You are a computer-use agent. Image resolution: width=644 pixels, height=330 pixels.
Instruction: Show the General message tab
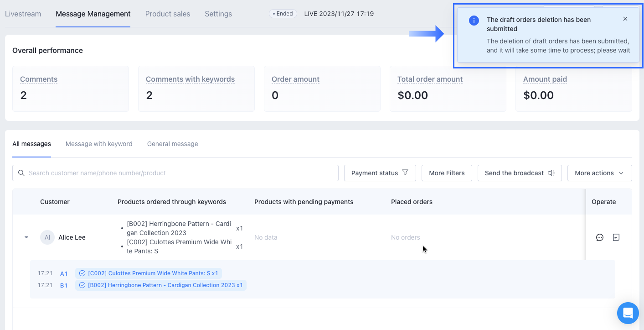[172, 144]
